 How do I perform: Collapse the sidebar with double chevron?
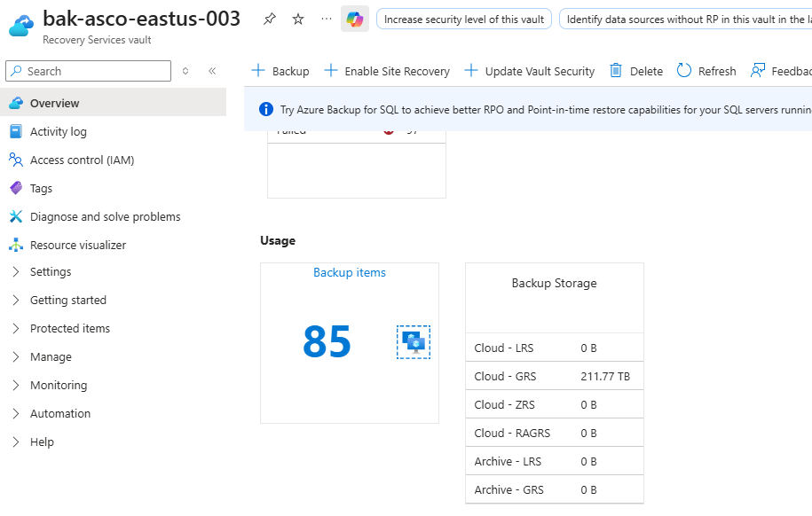[x=212, y=71]
